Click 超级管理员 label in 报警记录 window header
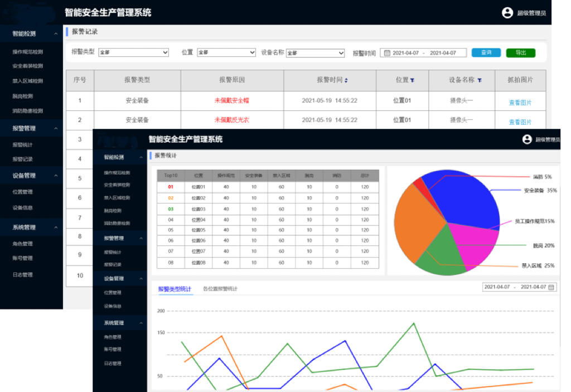This screenshot has width=571, height=392. click(531, 13)
